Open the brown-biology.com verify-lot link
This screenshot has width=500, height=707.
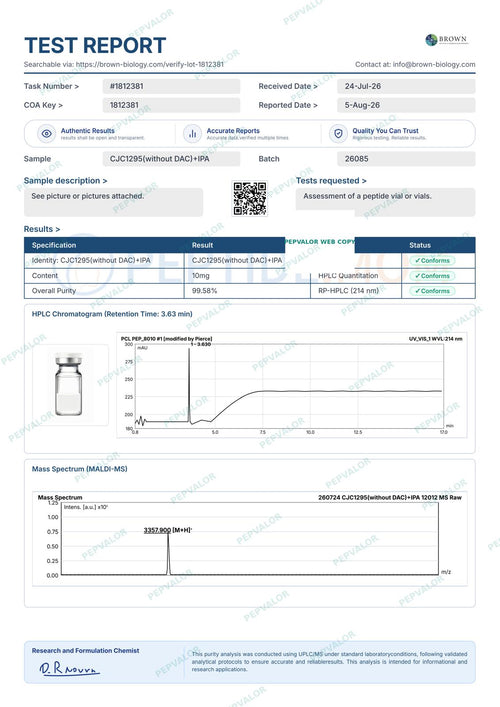point(150,64)
